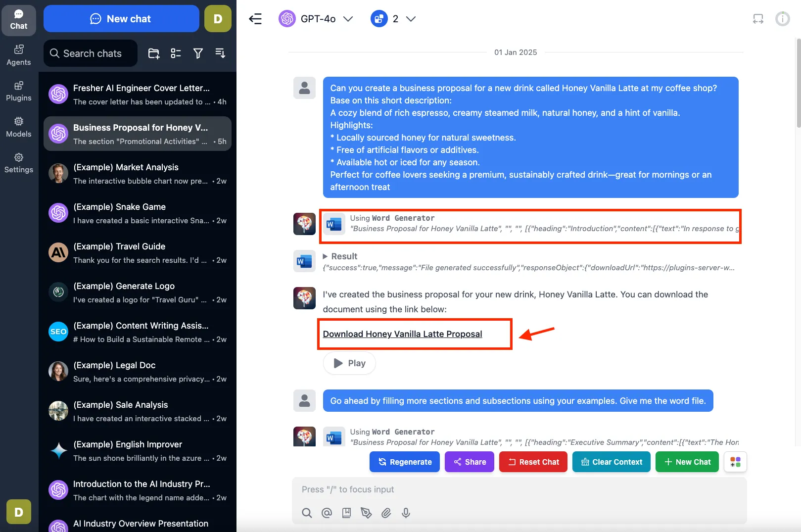The height and width of the screenshot is (532, 801).
Task: Click the second Word Generator tool call
Action: [531, 437]
